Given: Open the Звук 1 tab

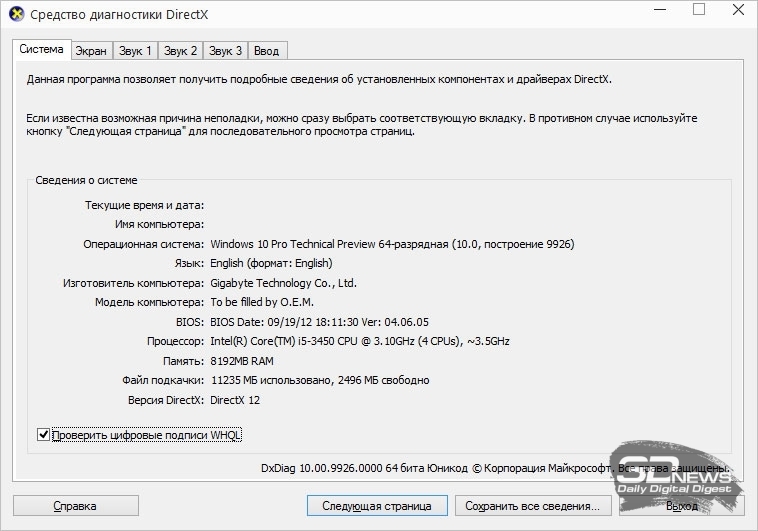Looking at the screenshot, I should (x=135, y=51).
